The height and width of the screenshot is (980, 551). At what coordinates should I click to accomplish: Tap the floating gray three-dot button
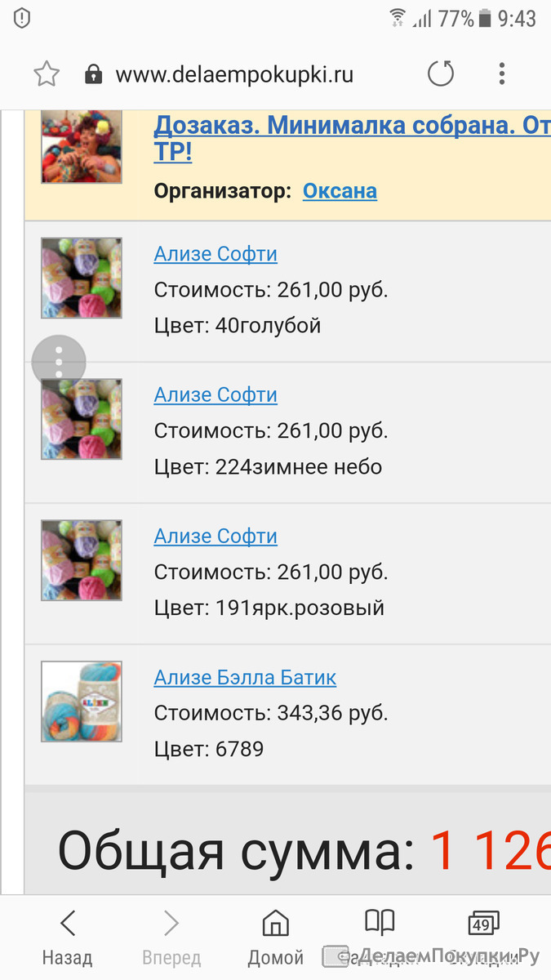59,362
